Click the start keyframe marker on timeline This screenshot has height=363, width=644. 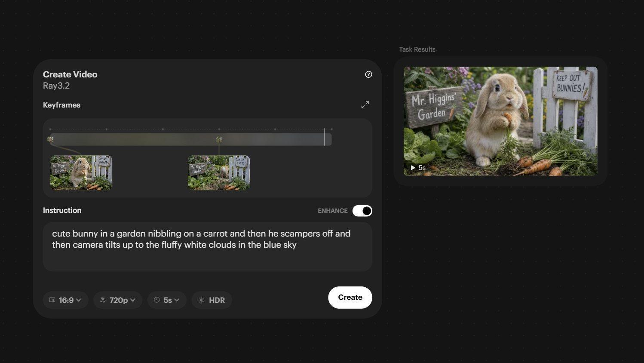[x=50, y=139]
